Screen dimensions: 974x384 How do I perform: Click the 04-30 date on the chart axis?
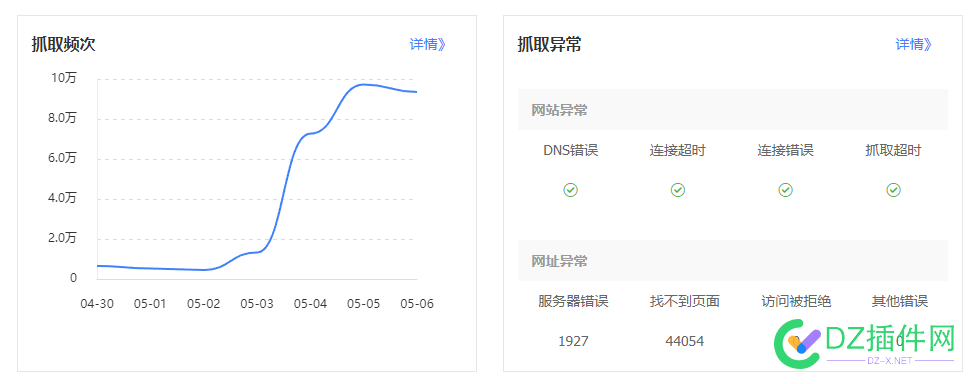coord(97,304)
